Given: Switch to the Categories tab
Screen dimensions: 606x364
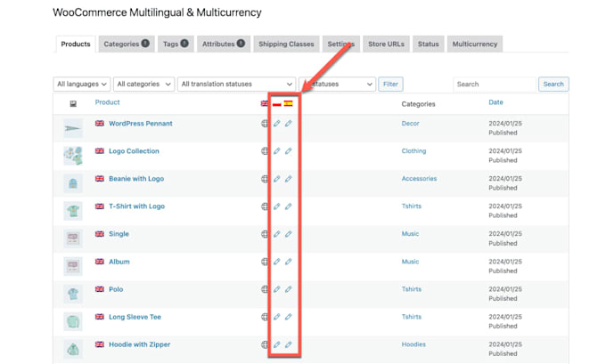Looking at the screenshot, I should [x=127, y=44].
